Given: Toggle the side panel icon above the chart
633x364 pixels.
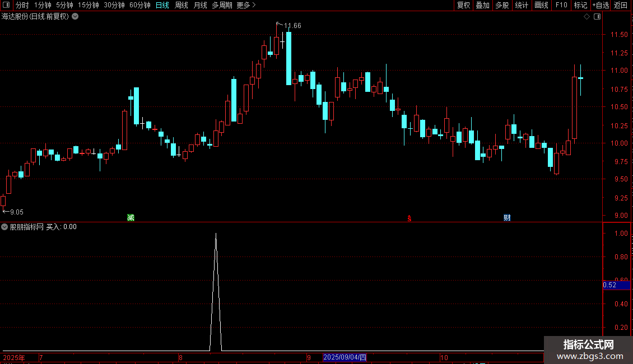Looking at the screenshot, I should pos(597,17).
